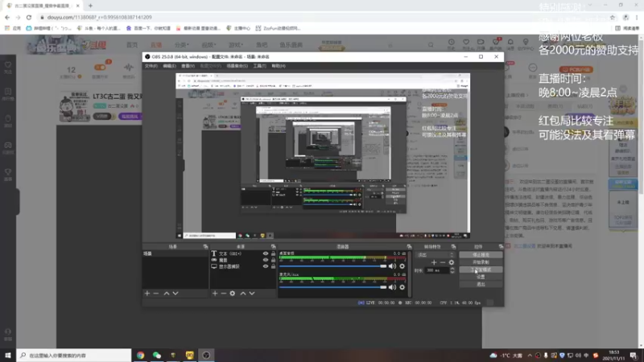644x362 pixels.
Task: Open heart icon in Douyu left sidebar
Action: 8,65
